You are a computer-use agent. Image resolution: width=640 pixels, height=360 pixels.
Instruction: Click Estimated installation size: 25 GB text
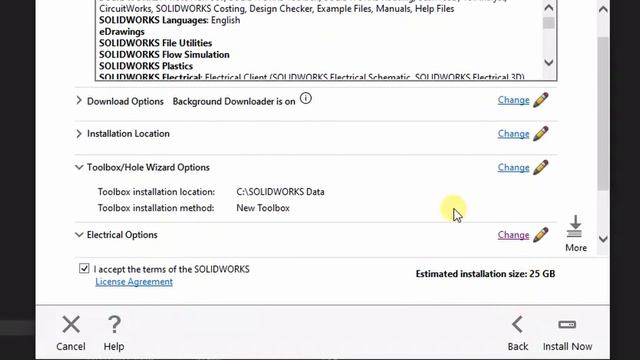click(485, 273)
